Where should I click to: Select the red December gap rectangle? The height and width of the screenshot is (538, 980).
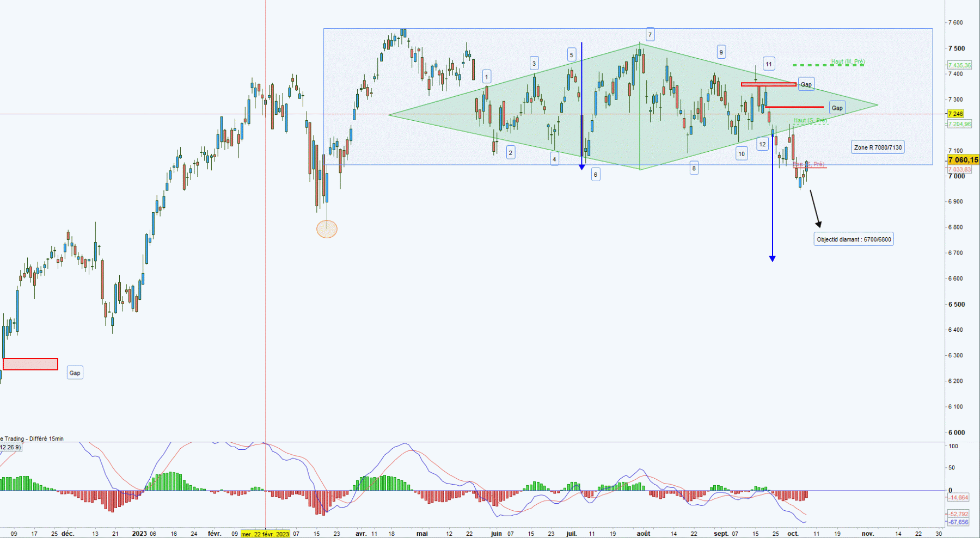(x=30, y=364)
